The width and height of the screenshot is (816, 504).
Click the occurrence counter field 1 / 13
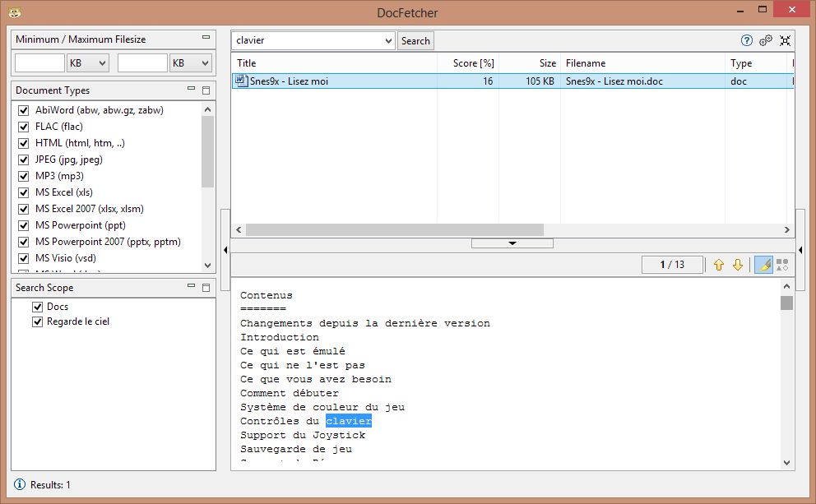click(672, 265)
